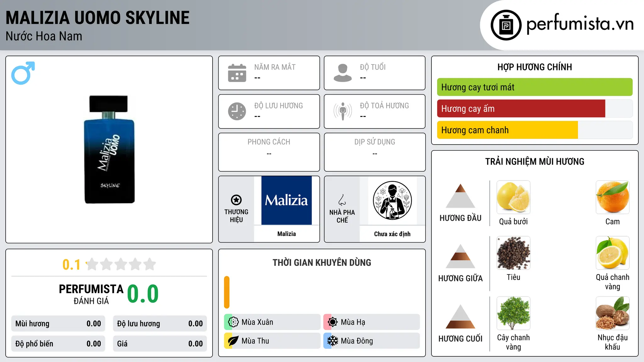Click the clock icon for Độ lưu hương
Viewport: 644px width, 362px height.
click(237, 111)
